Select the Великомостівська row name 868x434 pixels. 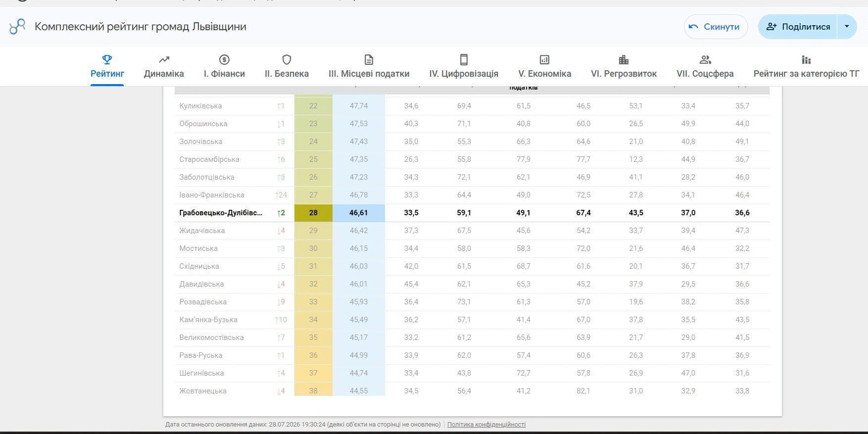[x=211, y=338]
